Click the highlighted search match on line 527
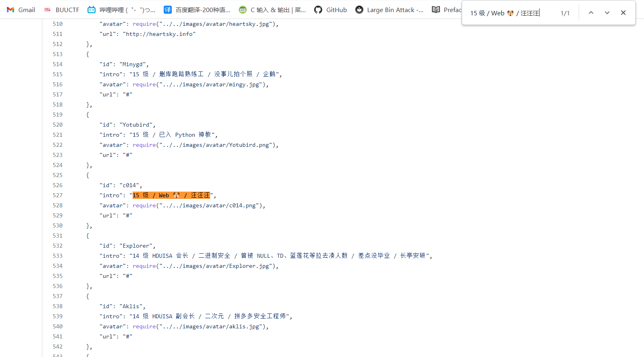 [171, 195]
